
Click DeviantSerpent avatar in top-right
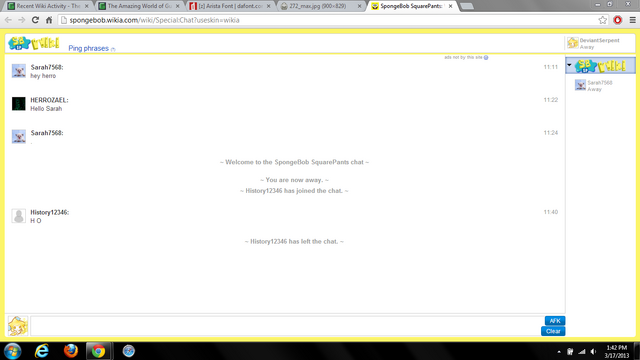573,43
